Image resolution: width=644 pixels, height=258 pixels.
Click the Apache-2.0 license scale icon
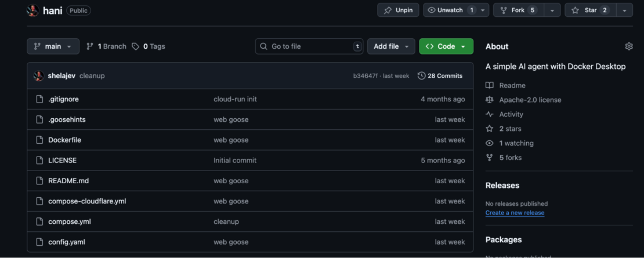point(490,100)
